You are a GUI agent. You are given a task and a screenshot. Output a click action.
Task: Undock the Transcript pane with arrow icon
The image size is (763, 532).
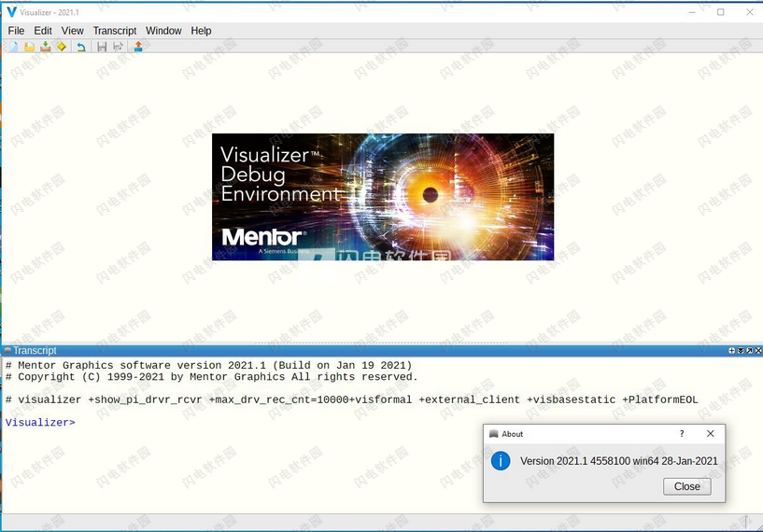(749, 351)
